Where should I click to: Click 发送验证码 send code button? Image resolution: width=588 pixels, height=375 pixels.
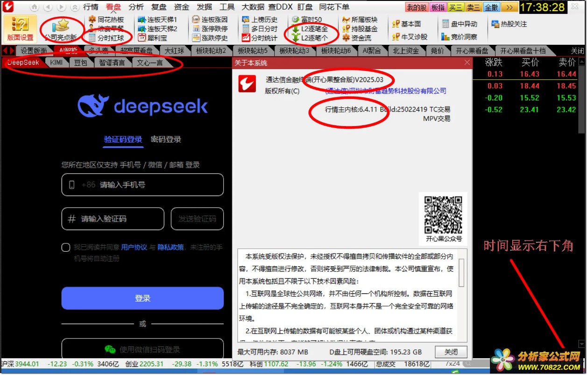[197, 219]
